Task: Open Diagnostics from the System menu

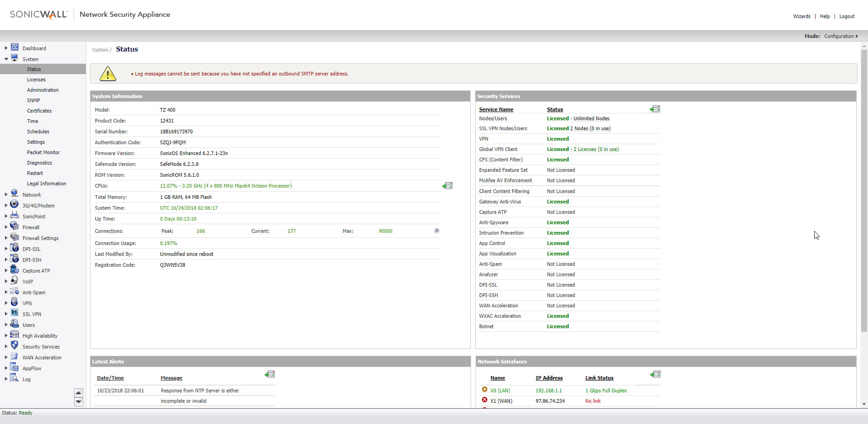Action: (39, 163)
